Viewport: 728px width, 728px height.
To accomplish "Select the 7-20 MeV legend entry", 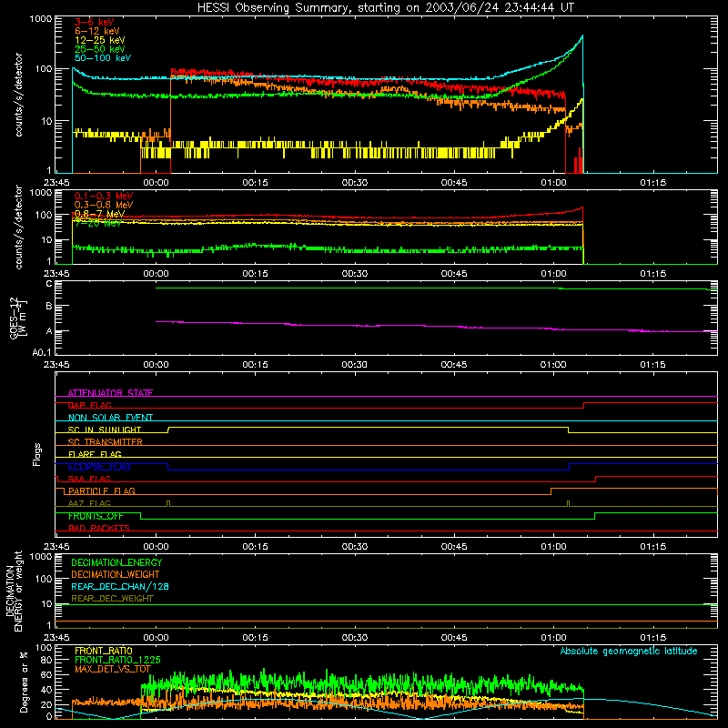I will (97, 223).
